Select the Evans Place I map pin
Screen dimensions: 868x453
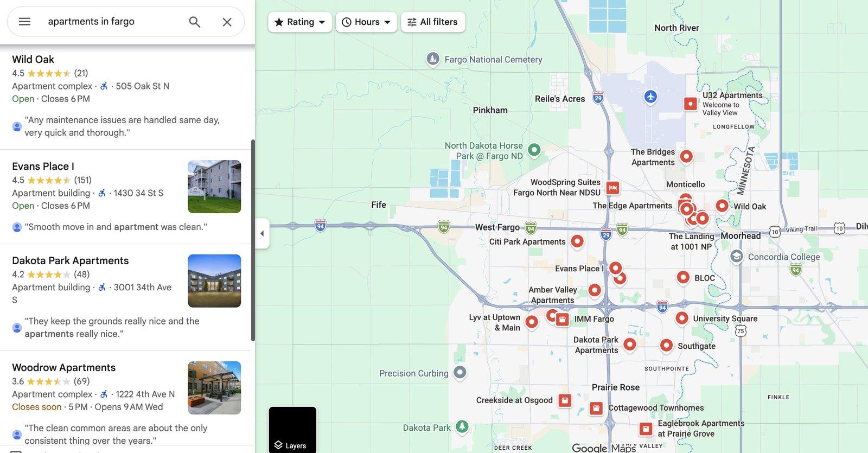click(615, 267)
